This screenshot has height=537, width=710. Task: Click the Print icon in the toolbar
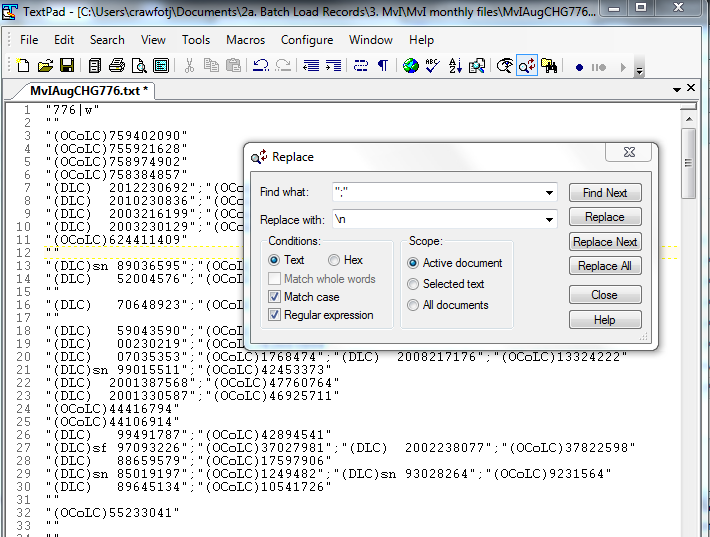[x=116, y=66]
